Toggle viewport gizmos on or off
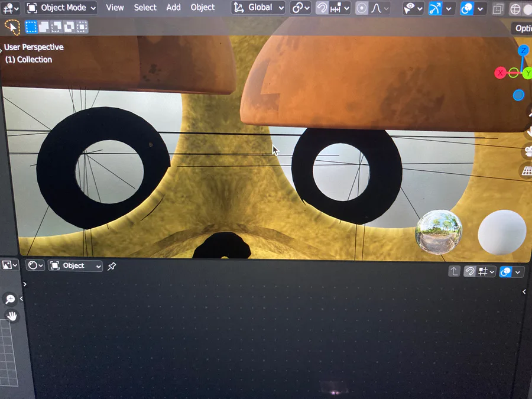The height and width of the screenshot is (399, 532). tap(435, 9)
